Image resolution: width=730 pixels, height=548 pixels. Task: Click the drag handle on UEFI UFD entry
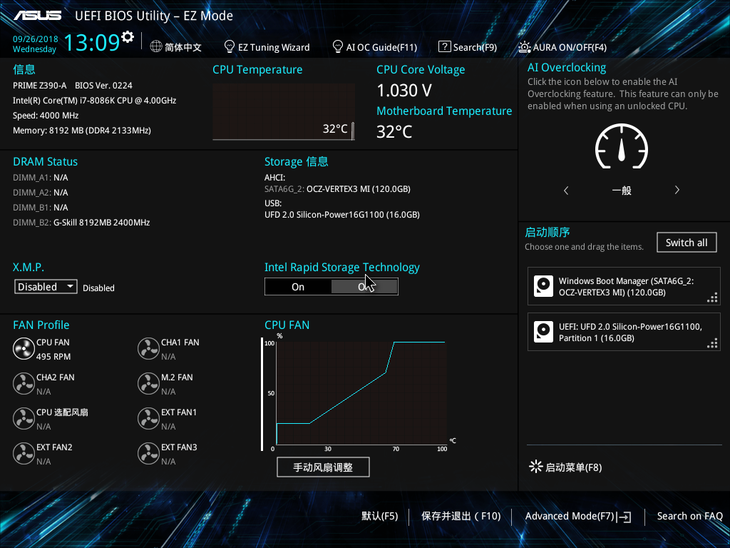pyautogui.click(x=712, y=343)
